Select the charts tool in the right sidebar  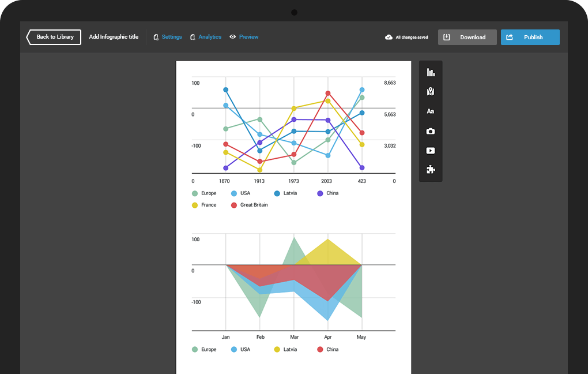[x=431, y=72]
